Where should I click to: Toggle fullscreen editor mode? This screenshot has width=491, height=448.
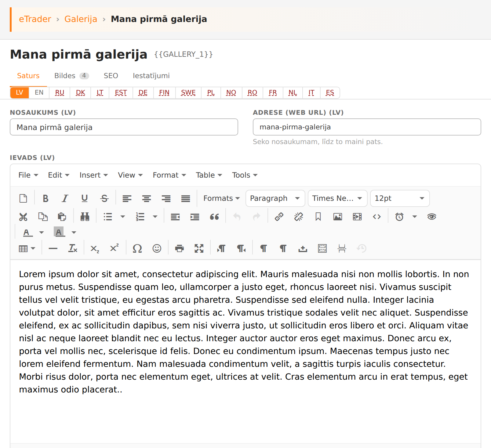point(199,248)
